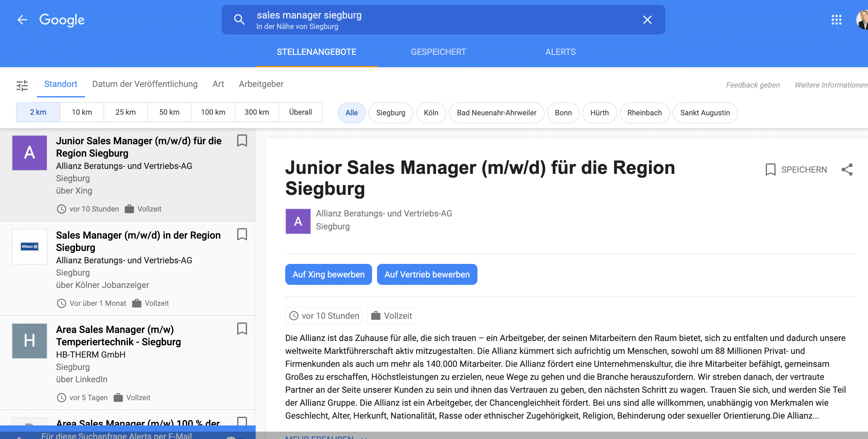This screenshot has width=868, height=439.
Task: Click the SPEICHERN label
Action: coord(804,170)
